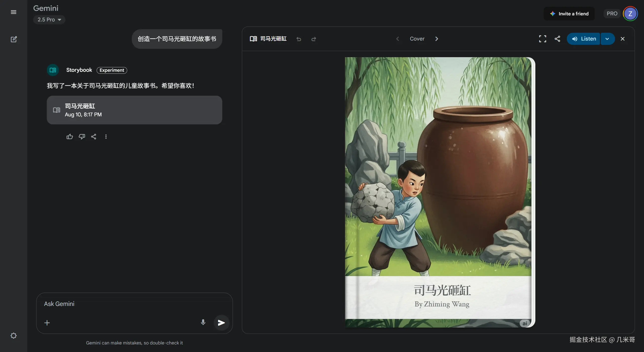Expand the sidebar with the hamburger menu
This screenshot has height=352, width=644.
(x=14, y=12)
